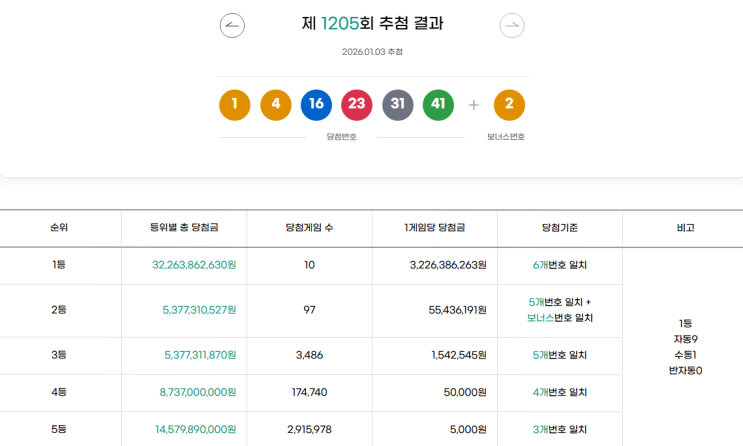
Task: Click criteria text 4개번호 일치
Action: [x=560, y=392]
